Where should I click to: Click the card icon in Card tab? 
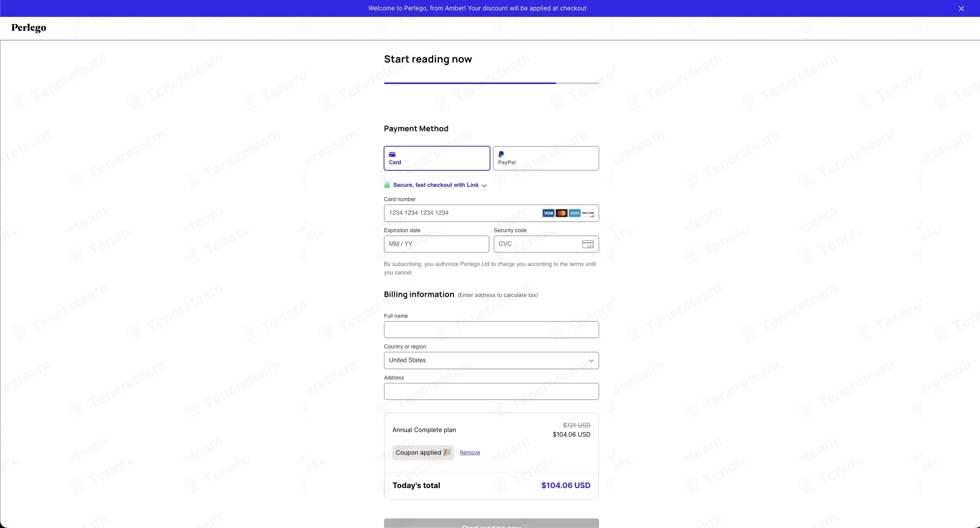(392, 154)
